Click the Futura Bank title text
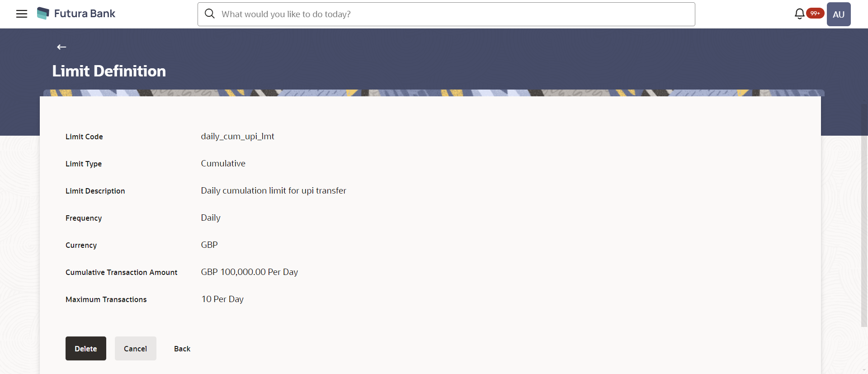The image size is (868, 374). point(85,14)
